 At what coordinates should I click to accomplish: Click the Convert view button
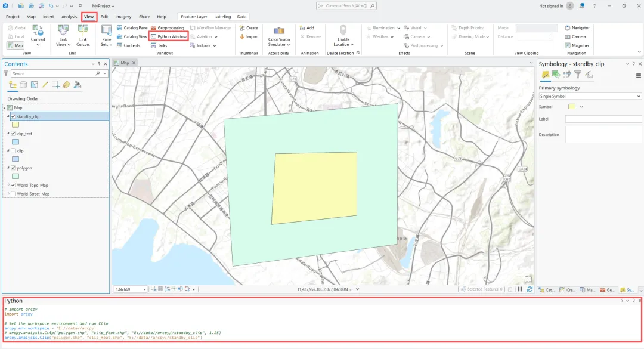point(38,36)
